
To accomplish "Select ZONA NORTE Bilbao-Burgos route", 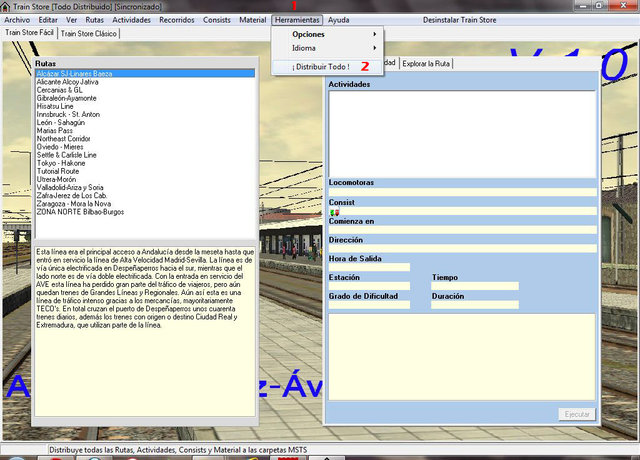I will pos(80,214).
